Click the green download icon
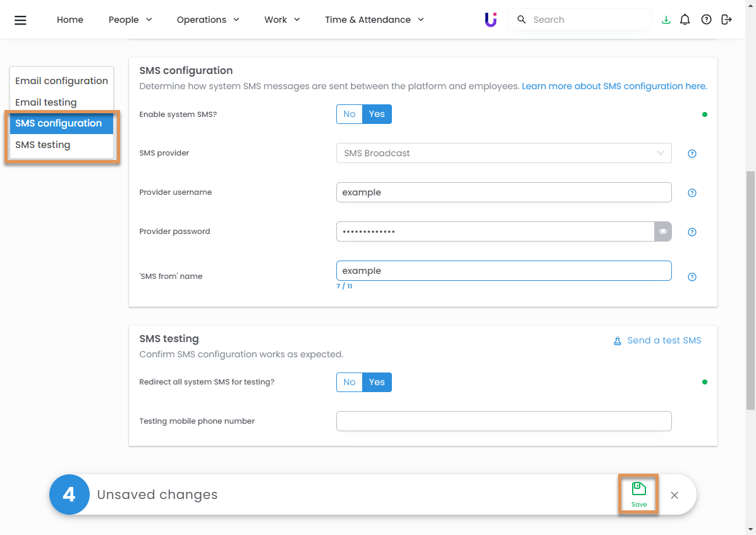Screen dimensions: 756x535 [666, 20]
